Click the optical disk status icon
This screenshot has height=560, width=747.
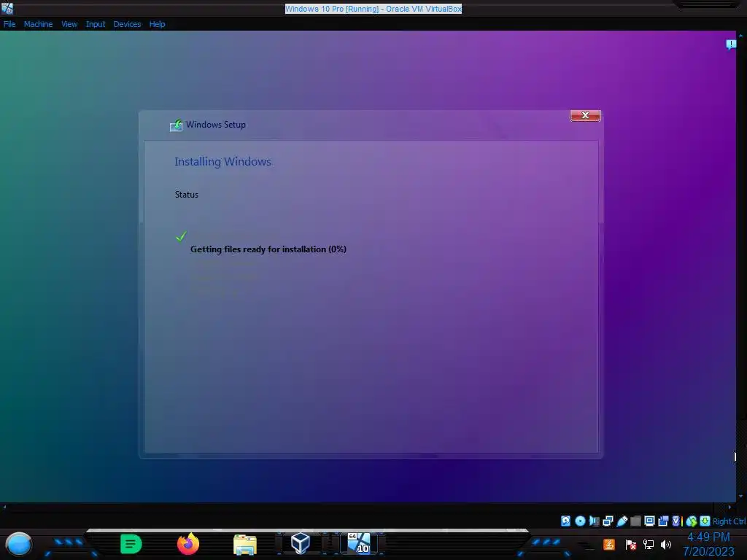click(580, 521)
